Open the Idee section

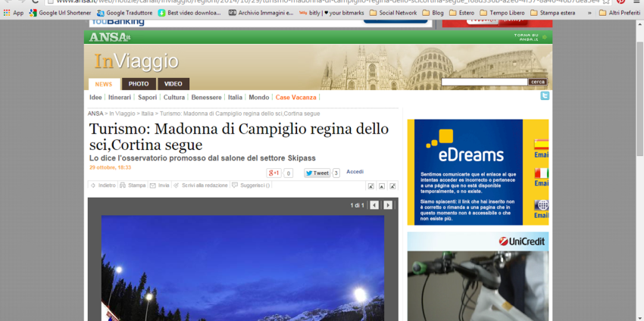click(x=95, y=98)
